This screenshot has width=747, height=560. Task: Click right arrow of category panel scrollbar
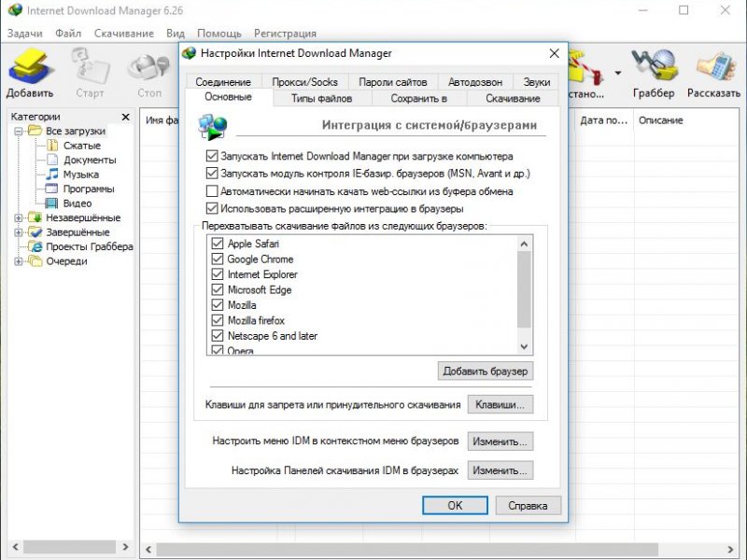coord(125,547)
